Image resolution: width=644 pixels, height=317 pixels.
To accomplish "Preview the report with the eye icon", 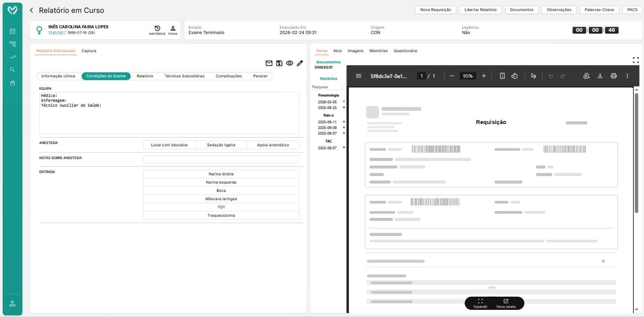I will coord(290,63).
